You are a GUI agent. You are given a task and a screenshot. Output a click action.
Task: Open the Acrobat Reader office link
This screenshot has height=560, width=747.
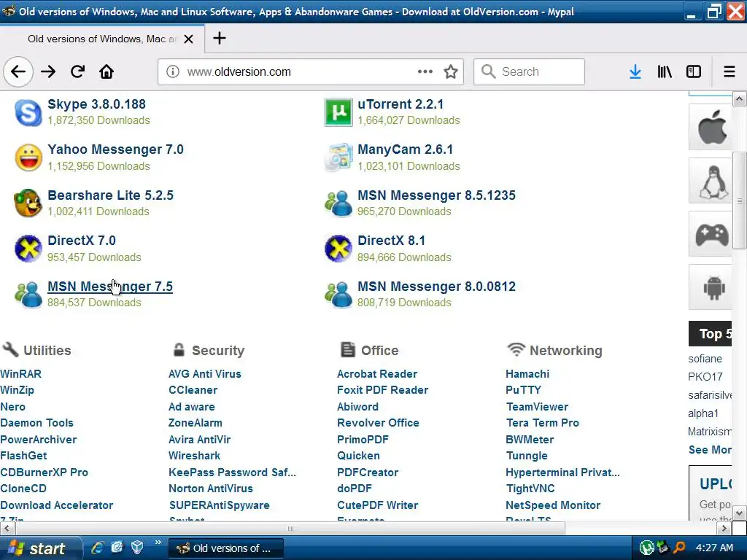377,374
